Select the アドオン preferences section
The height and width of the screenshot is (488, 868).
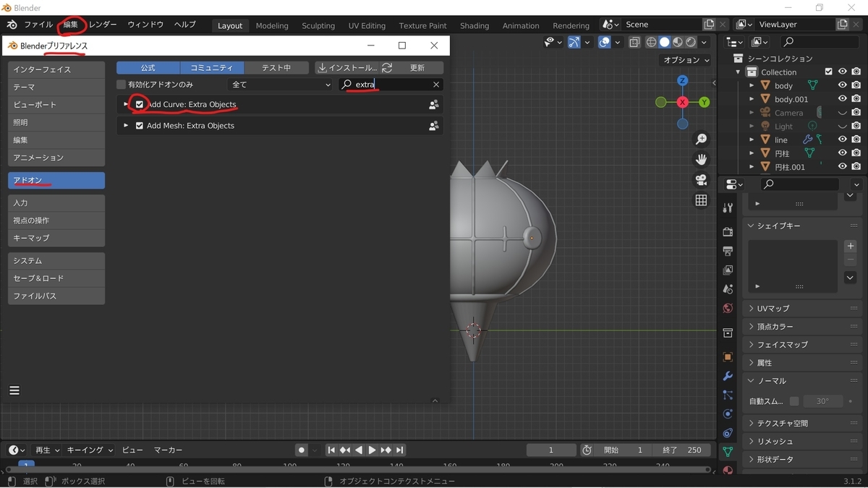pos(56,180)
